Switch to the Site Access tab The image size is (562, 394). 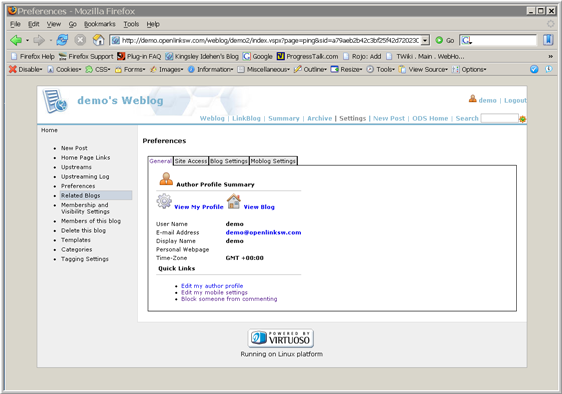pos(191,161)
